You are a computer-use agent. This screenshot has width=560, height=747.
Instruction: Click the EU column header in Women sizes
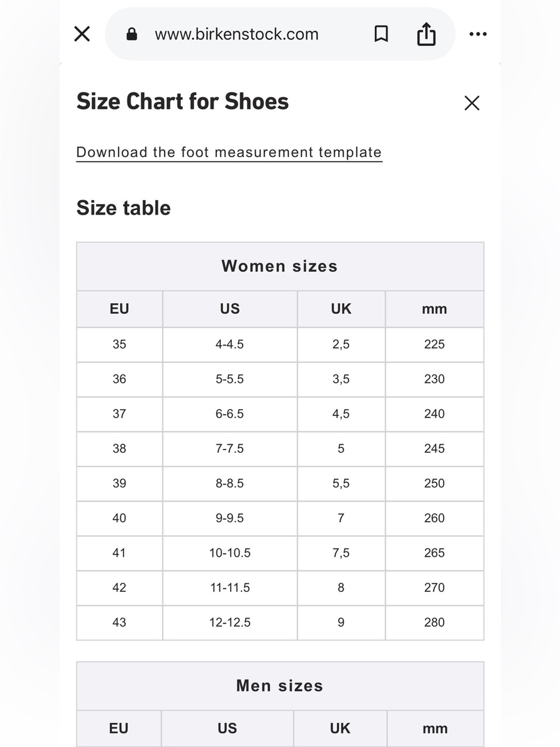coord(119,309)
